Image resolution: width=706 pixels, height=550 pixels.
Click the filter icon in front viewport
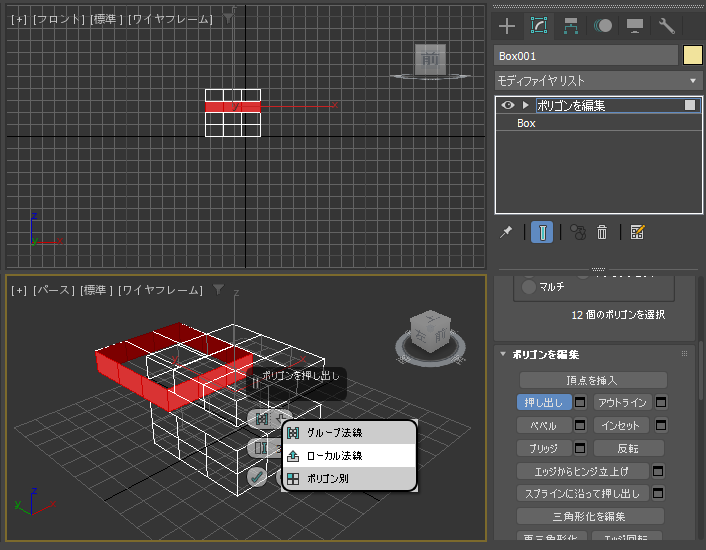coord(229,18)
